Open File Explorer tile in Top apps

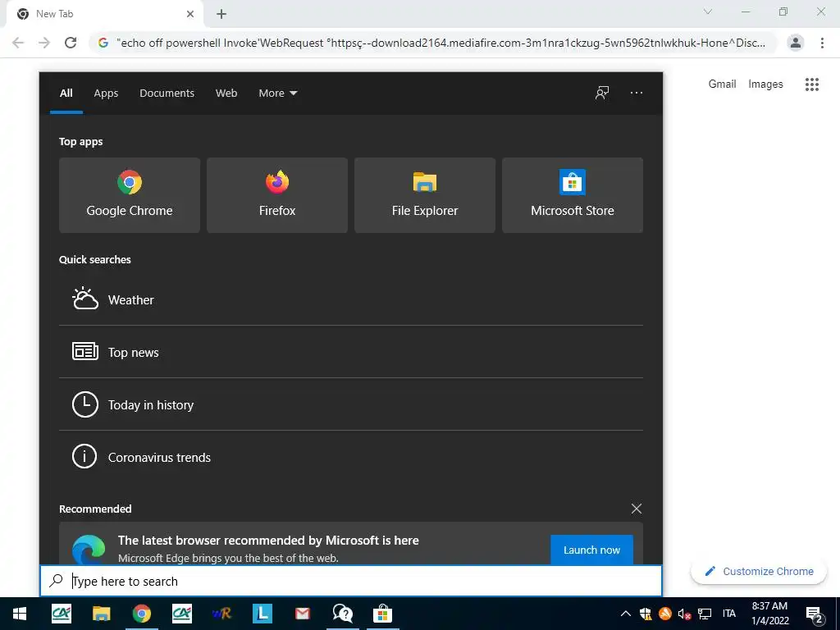tap(425, 195)
